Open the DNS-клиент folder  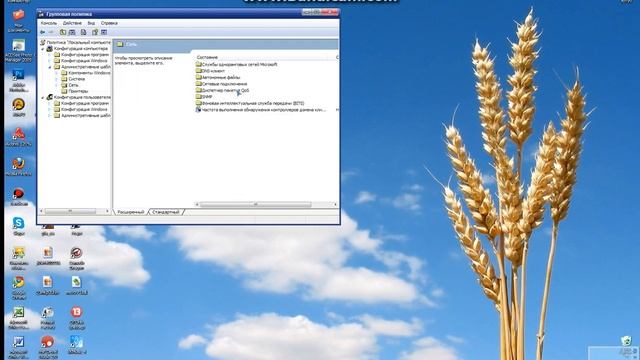[x=211, y=71]
